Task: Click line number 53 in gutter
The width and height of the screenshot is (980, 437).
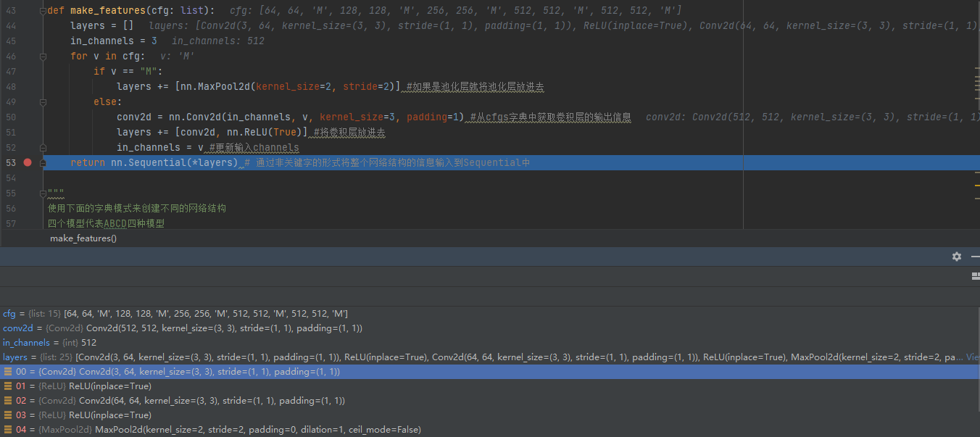Action: point(10,162)
